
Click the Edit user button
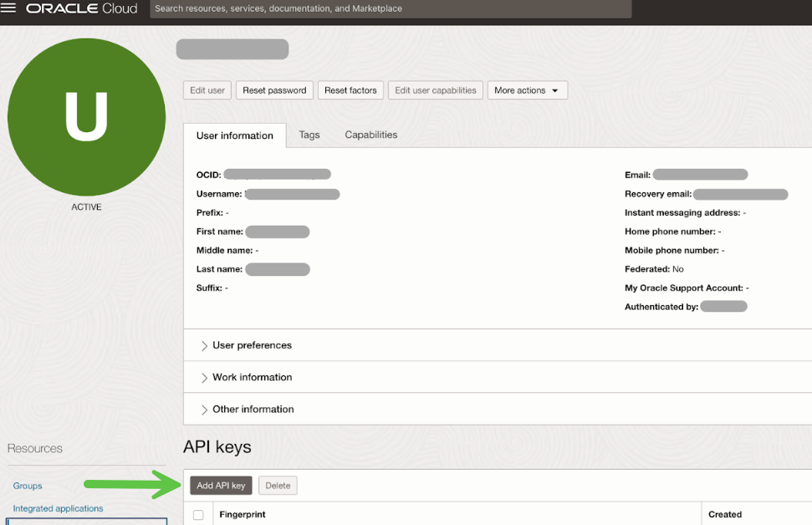point(207,90)
